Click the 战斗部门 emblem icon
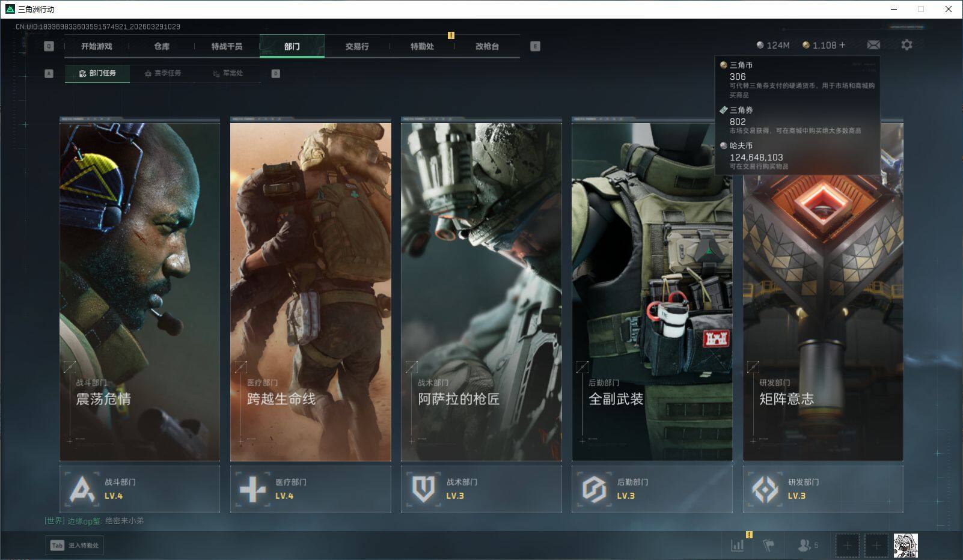Viewport: 963px width, 560px height. pyautogui.click(x=82, y=489)
